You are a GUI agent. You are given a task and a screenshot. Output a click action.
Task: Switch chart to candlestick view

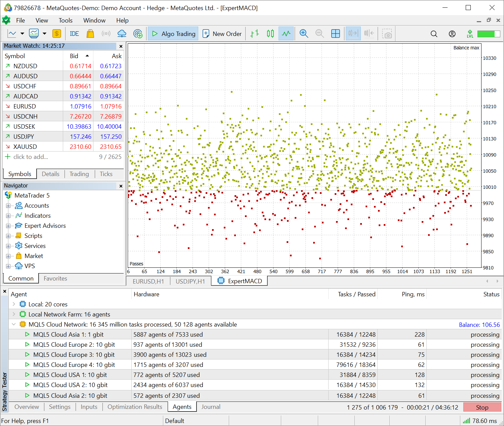[270, 34]
